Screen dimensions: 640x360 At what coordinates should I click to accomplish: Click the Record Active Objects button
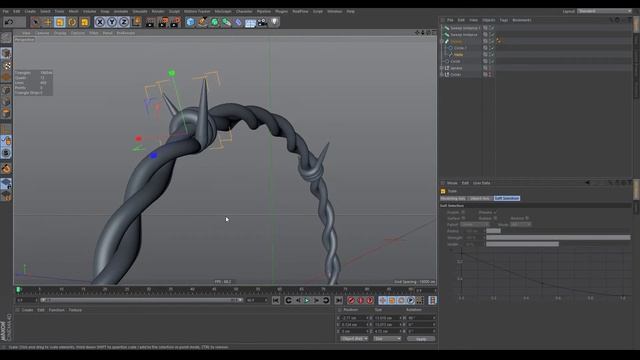tap(351, 300)
